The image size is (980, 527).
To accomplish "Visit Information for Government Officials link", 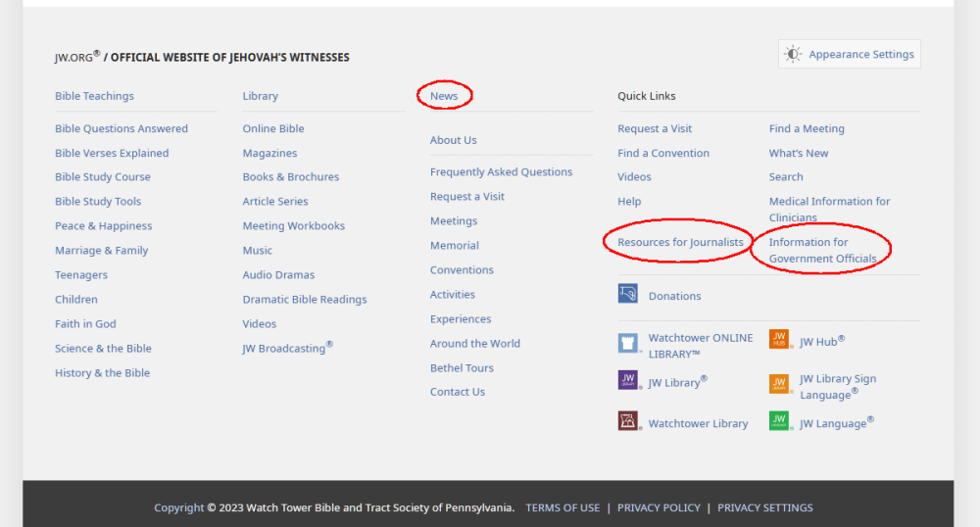I will [x=822, y=251].
